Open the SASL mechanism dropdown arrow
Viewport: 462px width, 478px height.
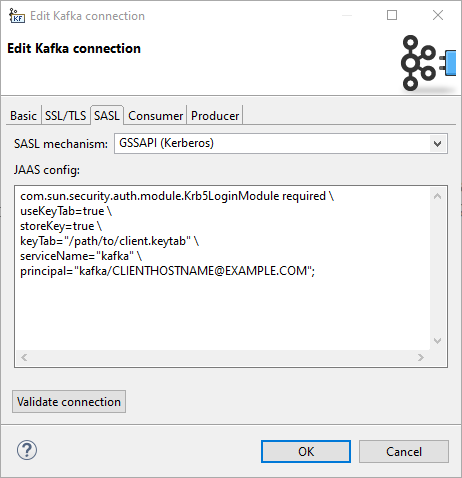(x=437, y=144)
